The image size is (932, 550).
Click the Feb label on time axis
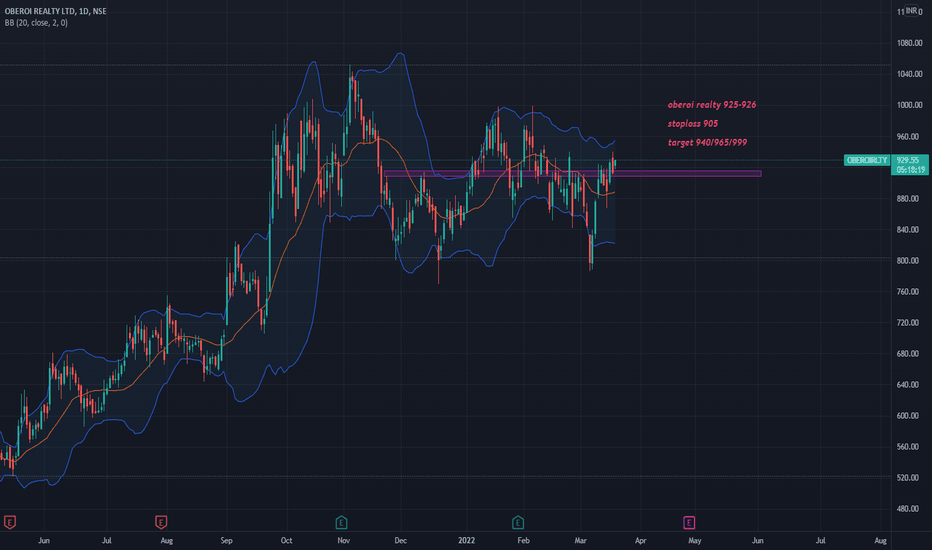tap(523, 540)
